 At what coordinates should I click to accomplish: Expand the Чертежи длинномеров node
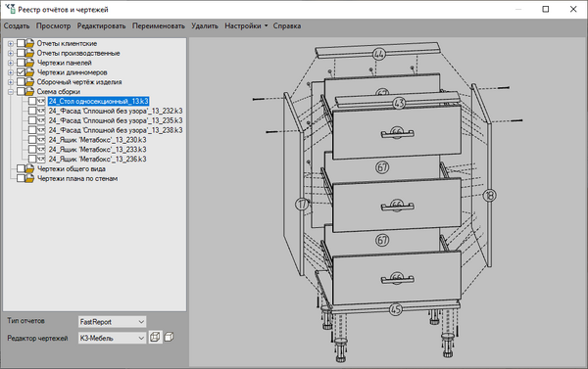click(11, 72)
